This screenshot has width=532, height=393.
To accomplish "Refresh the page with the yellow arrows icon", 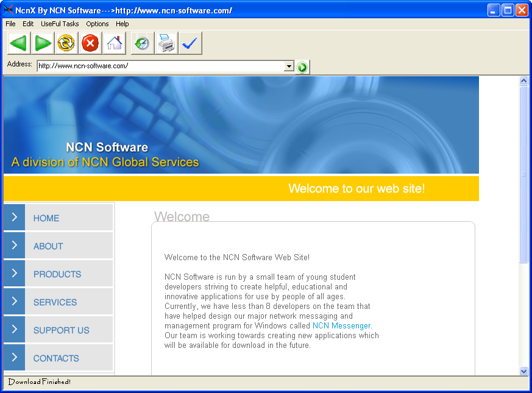I will 66,43.
